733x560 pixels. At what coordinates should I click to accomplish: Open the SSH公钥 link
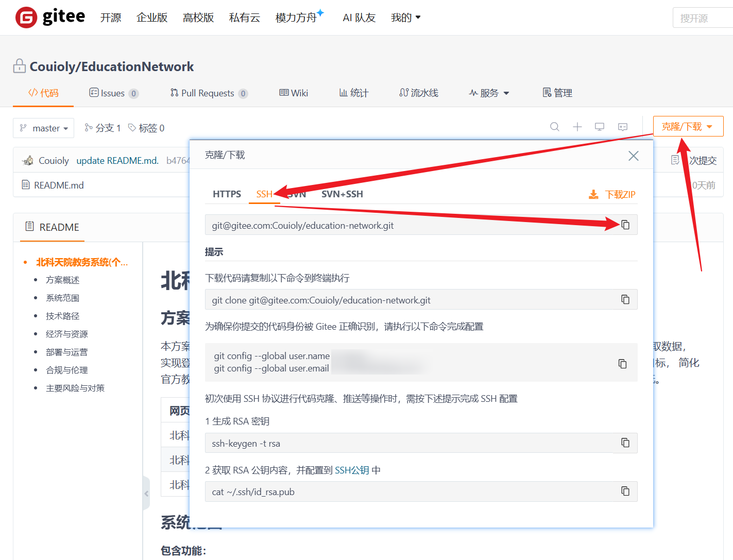(352, 470)
